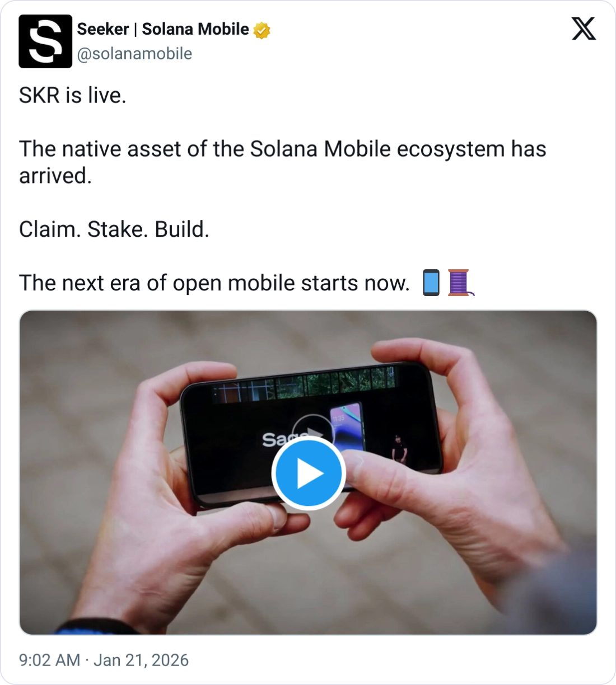Click the gold verified badge
This screenshot has width=616, height=685.
pyautogui.click(x=262, y=30)
